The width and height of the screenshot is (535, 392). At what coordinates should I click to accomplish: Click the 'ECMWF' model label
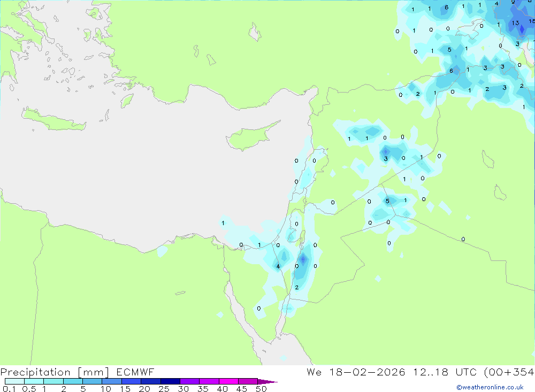[x=135, y=372]
